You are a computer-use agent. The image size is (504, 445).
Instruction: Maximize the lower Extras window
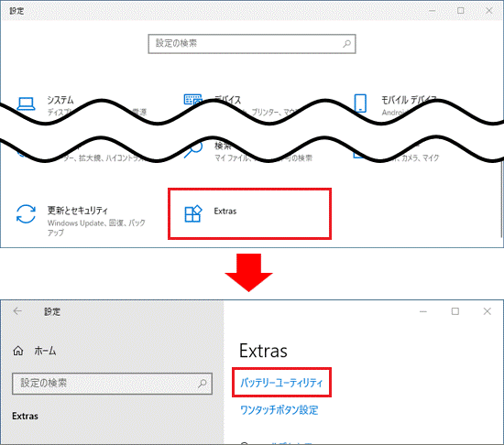[455, 311]
